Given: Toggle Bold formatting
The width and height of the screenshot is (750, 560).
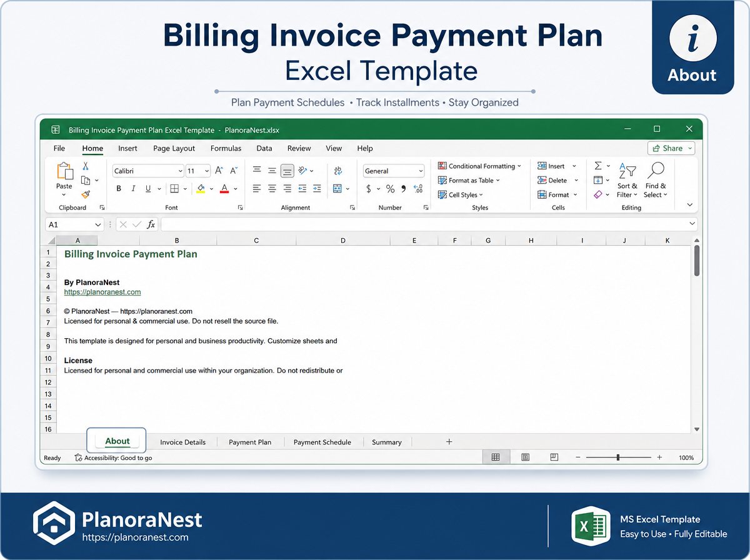Looking at the screenshot, I should [x=119, y=189].
